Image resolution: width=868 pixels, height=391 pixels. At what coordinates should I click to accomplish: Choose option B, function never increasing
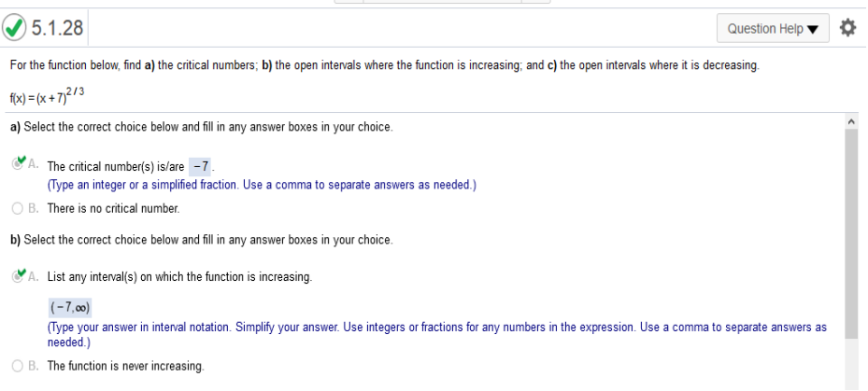[18, 366]
